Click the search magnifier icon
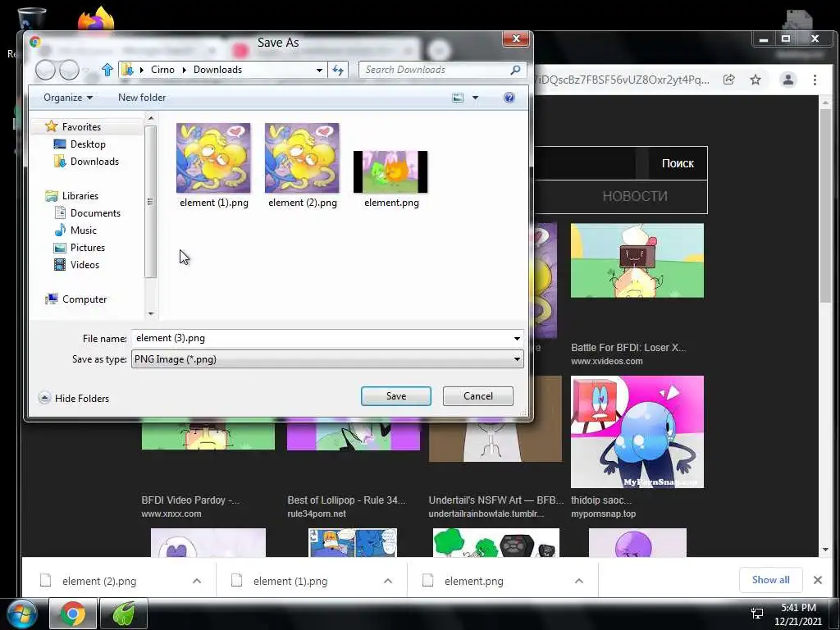The height and width of the screenshot is (630, 840). (515, 70)
